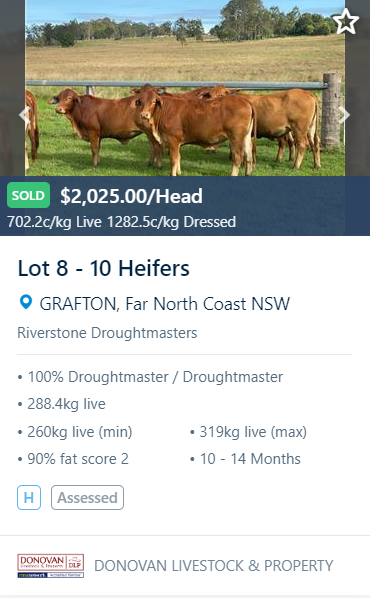This screenshot has width=370, height=598.
Task: Click the green SOLD badge
Action: (29, 195)
